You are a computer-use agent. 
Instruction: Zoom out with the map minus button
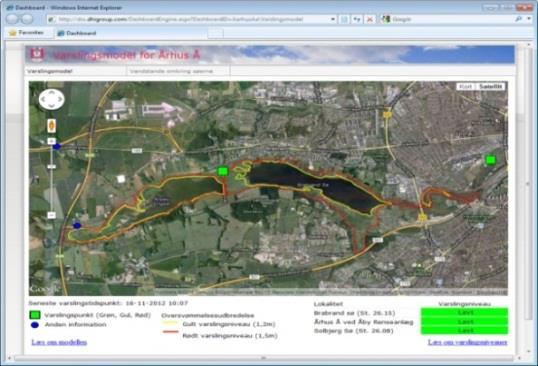click(51, 215)
